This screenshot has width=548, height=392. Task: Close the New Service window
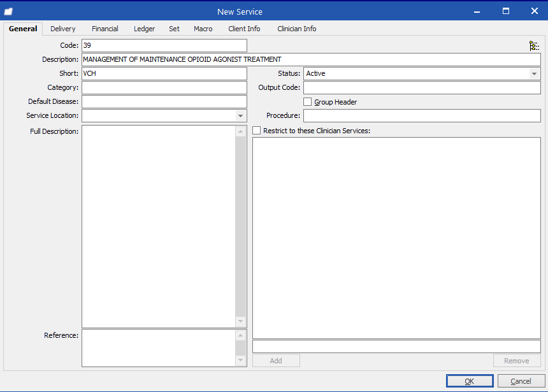tap(535, 11)
